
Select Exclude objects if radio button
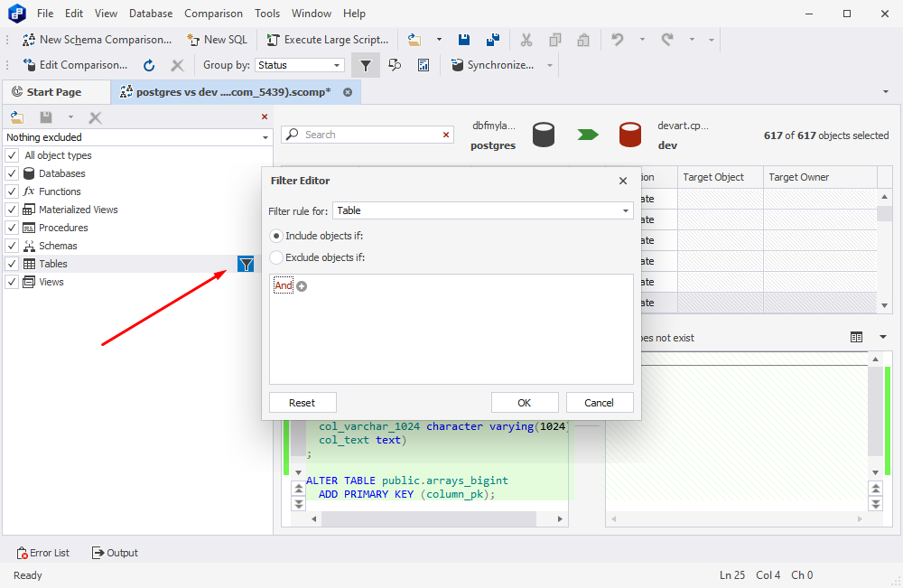(x=276, y=257)
